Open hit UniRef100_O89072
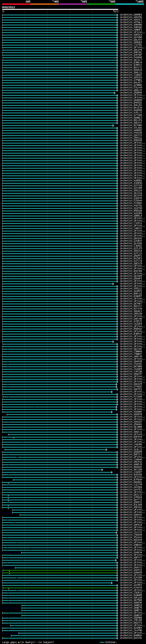 pyautogui.click(x=131, y=567)
